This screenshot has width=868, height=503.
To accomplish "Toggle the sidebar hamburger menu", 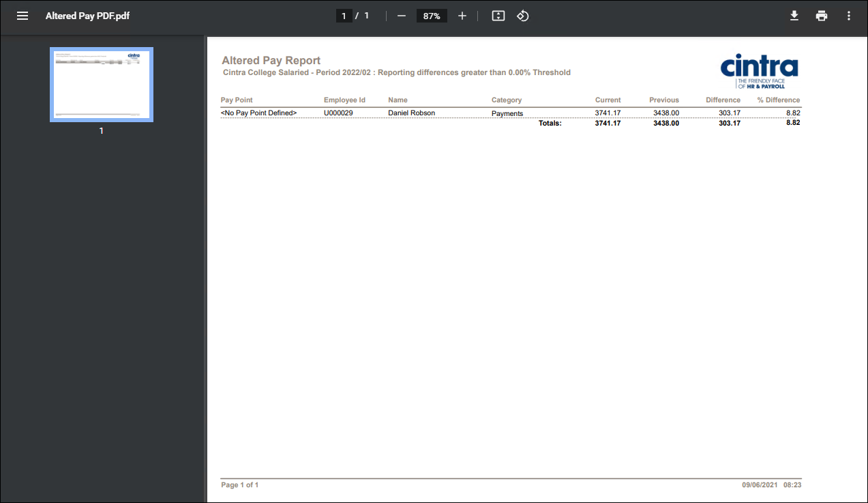I will (x=23, y=16).
